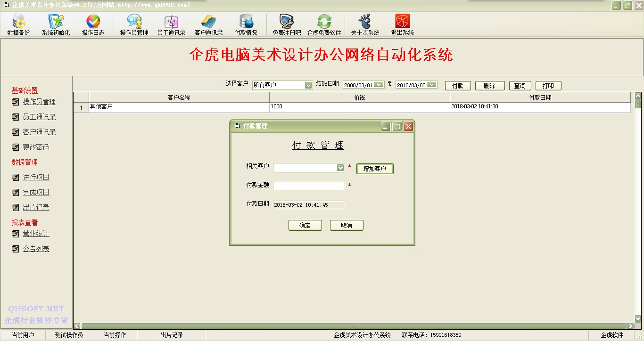Click horizontal scrollbar right arrow
Image resolution: width=644 pixels, height=341 pixels.
[630, 326]
